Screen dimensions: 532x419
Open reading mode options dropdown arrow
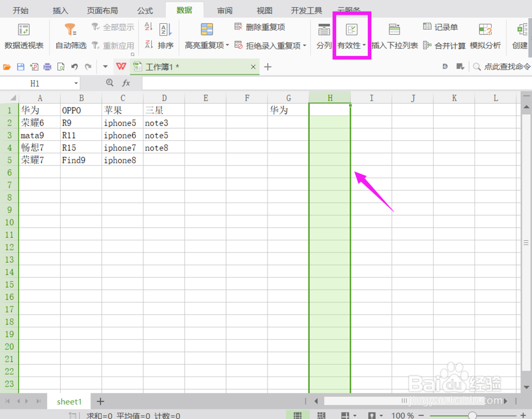(355, 416)
